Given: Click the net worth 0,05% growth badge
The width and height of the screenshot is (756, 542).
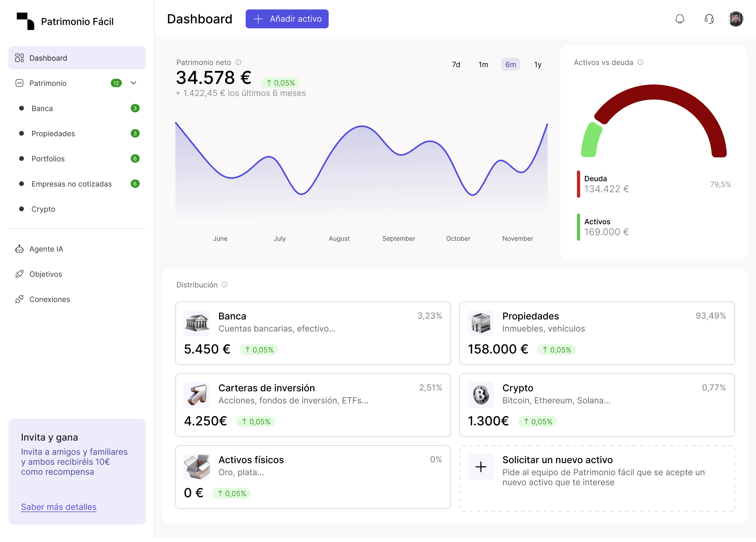Looking at the screenshot, I should (x=280, y=83).
